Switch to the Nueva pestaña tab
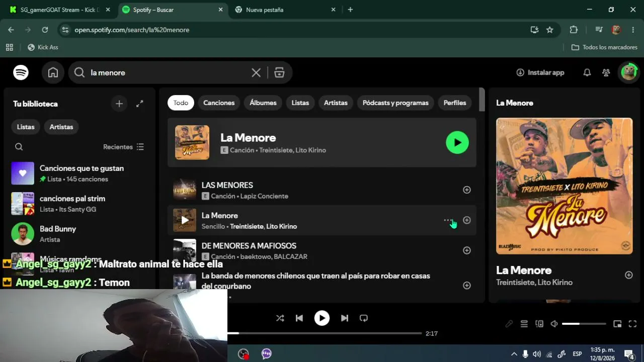 click(x=285, y=10)
